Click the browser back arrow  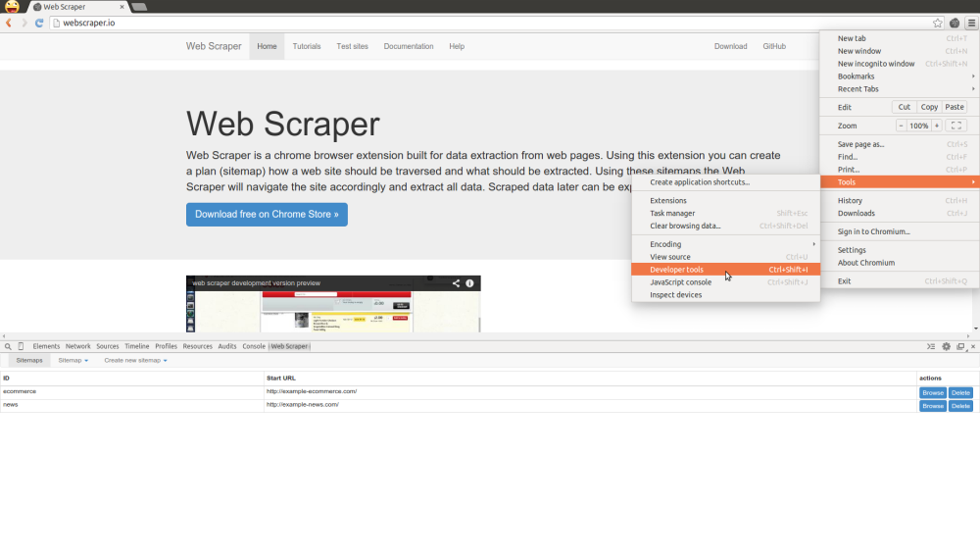(9, 23)
